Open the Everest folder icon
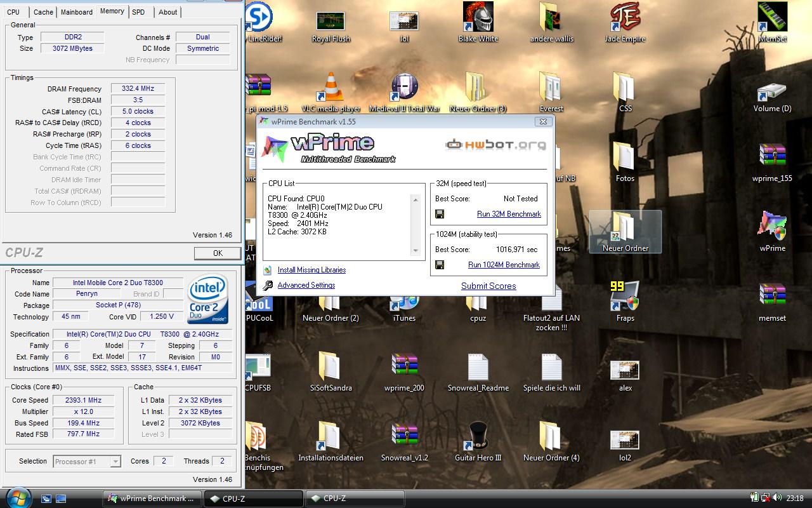Viewport: 812px width, 508px height. pyautogui.click(x=551, y=93)
